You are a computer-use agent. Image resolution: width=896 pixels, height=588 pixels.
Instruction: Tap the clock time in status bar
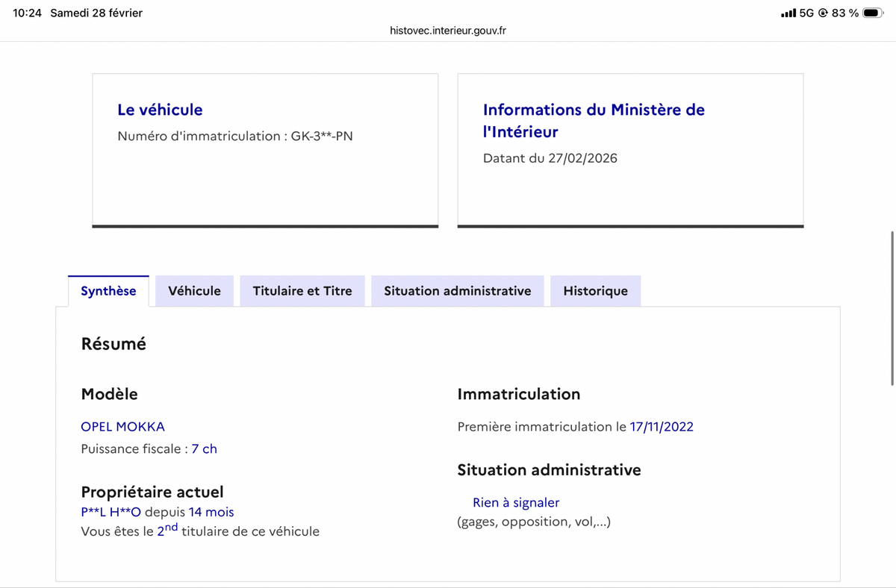point(27,13)
